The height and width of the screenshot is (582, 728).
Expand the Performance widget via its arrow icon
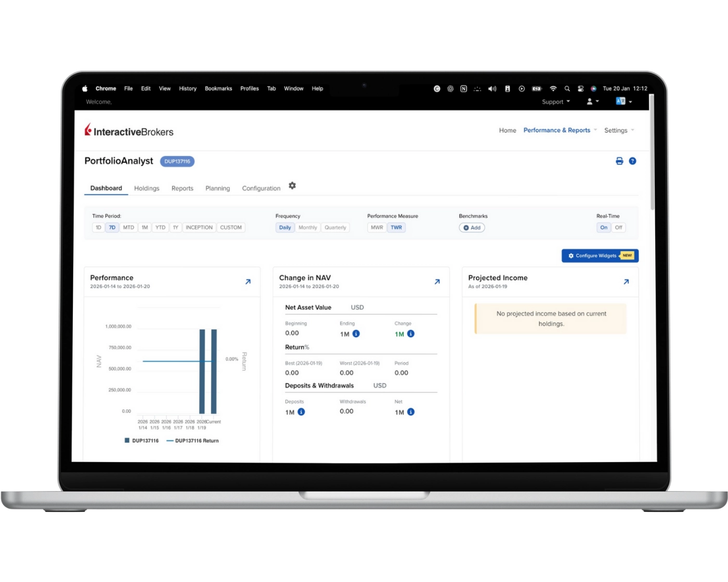tap(248, 282)
